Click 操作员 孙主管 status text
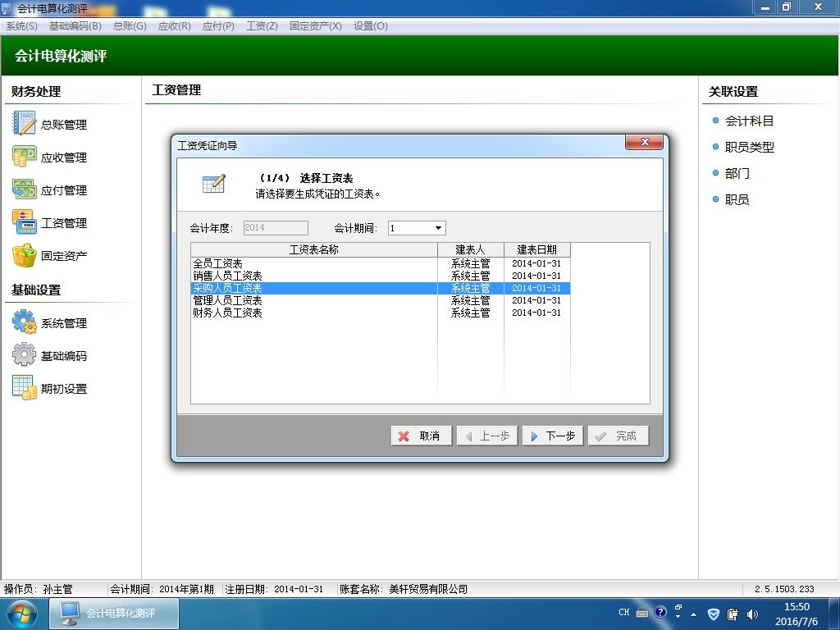 (x=38, y=589)
